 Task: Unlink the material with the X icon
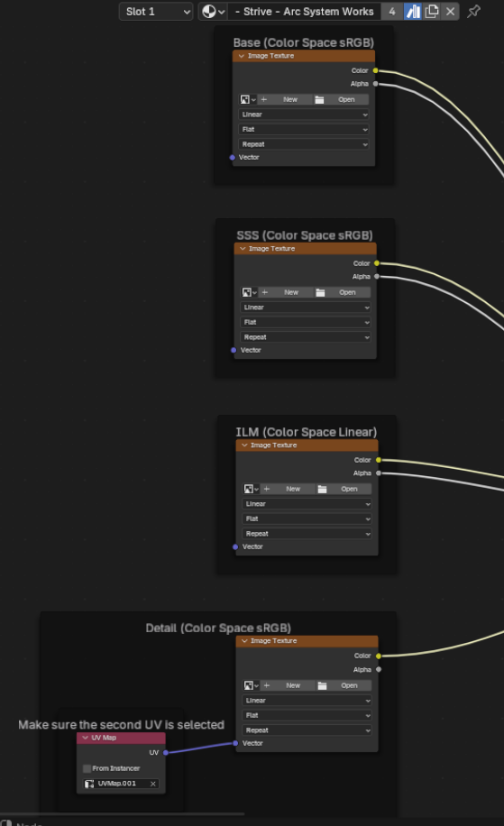[x=450, y=11]
